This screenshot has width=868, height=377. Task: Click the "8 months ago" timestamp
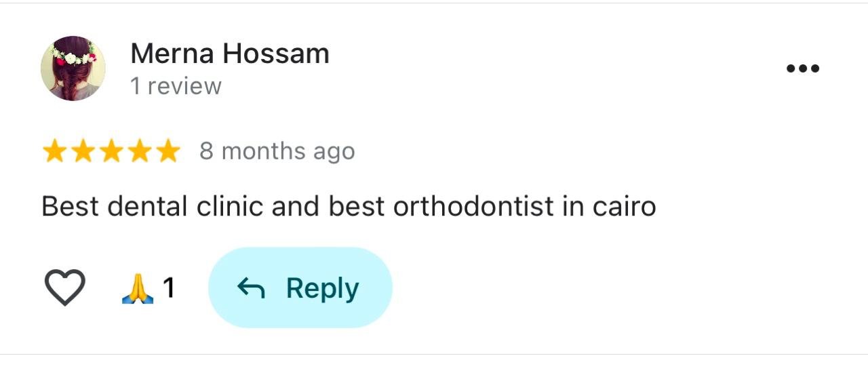coord(277,151)
